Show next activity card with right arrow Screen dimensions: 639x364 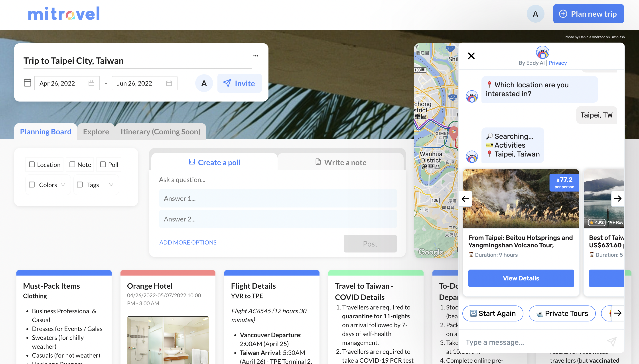point(617,198)
